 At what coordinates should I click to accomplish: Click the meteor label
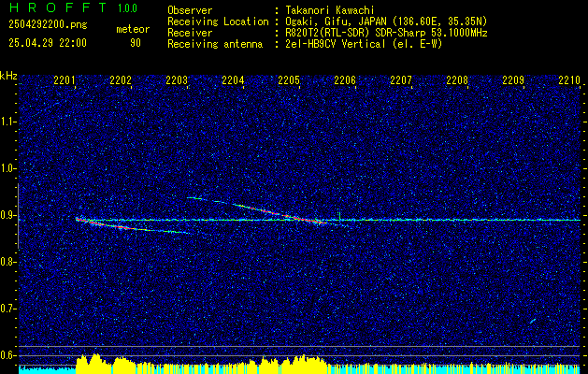pos(133,29)
